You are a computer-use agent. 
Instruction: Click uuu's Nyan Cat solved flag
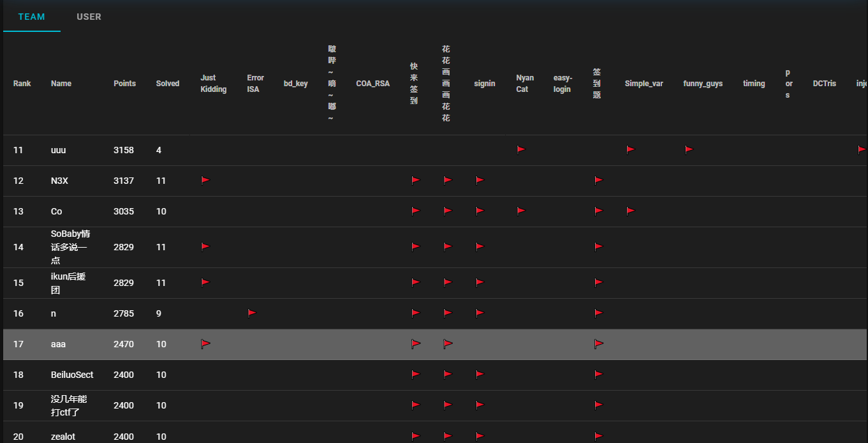tap(521, 149)
